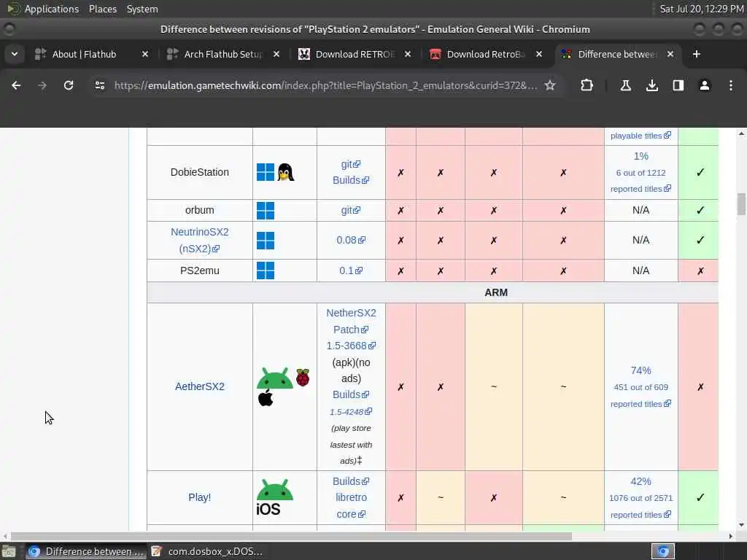
Task: Close the Download RetroBat itch tab
Action: point(539,54)
